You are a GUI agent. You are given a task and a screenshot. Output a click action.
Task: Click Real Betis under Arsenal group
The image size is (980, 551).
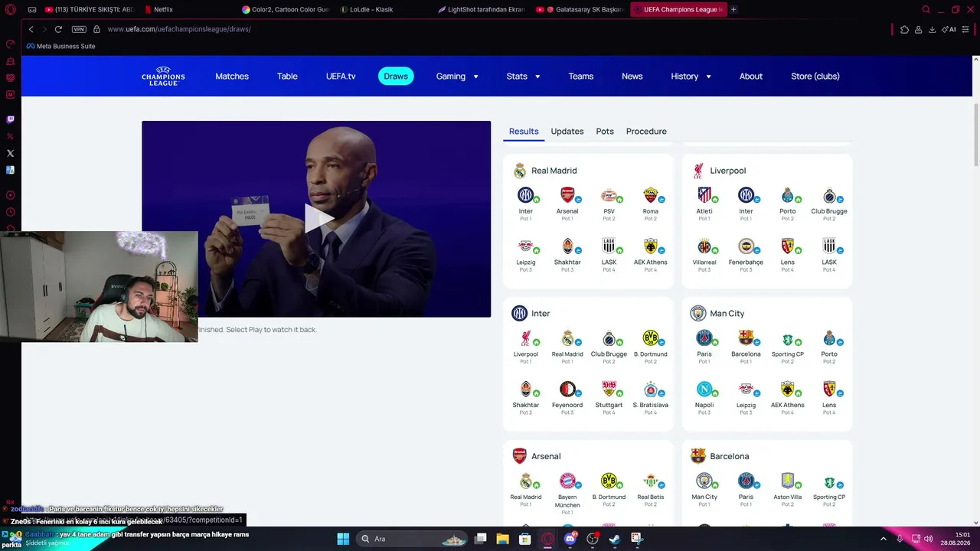[x=650, y=488]
